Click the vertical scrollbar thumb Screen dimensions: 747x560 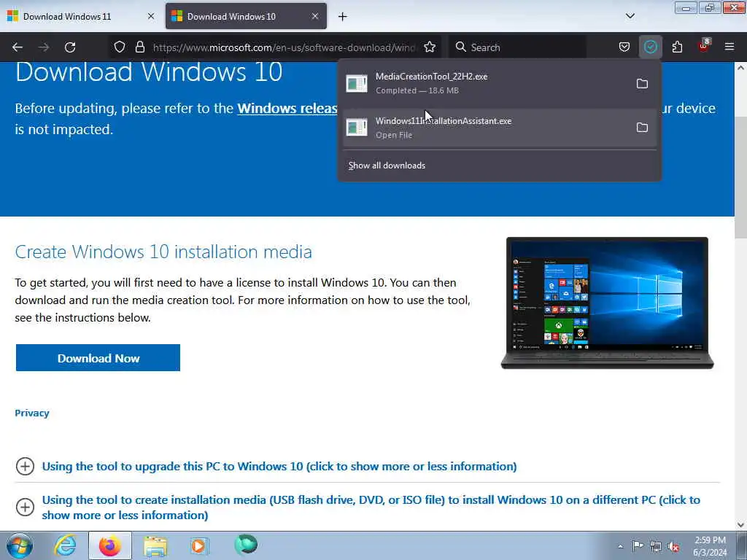[741, 176]
